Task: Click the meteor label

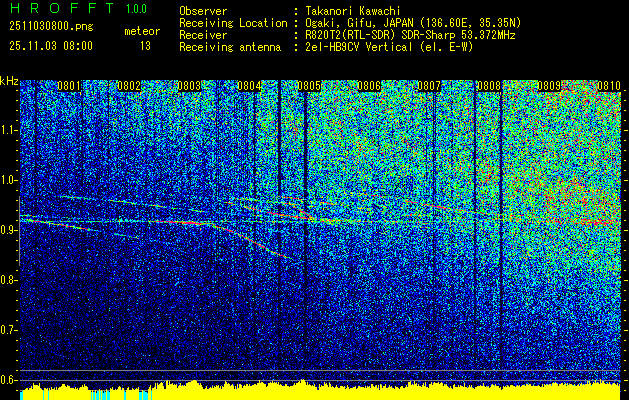Action: click(x=142, y=31)
